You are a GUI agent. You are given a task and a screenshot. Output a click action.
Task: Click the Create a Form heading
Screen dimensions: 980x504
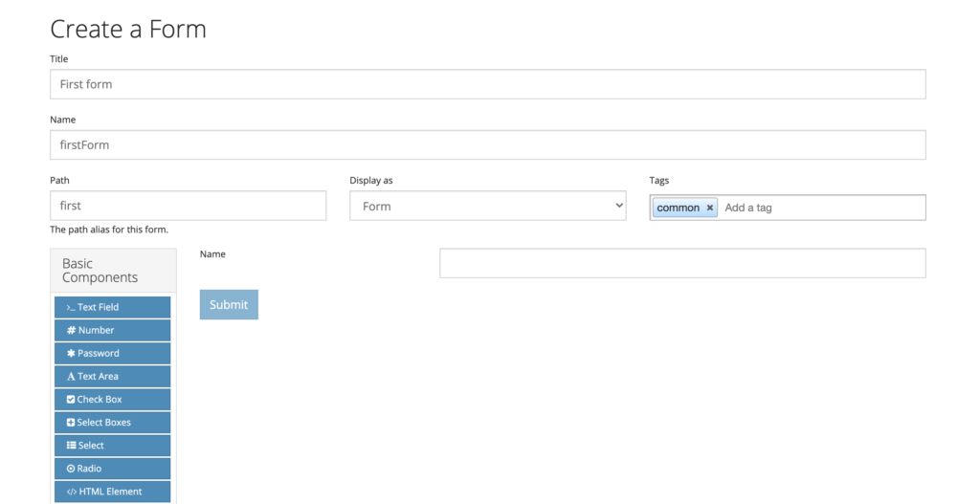[128, 30]
